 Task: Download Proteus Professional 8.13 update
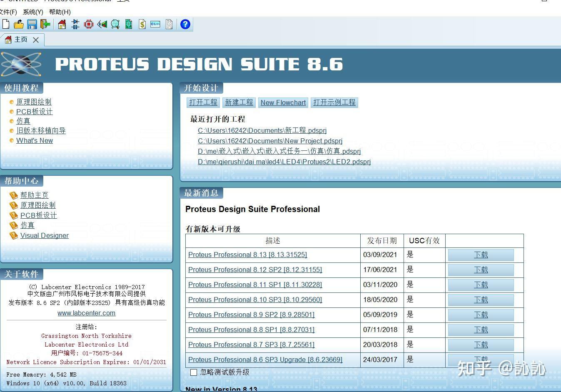click(x=481, y=255)
